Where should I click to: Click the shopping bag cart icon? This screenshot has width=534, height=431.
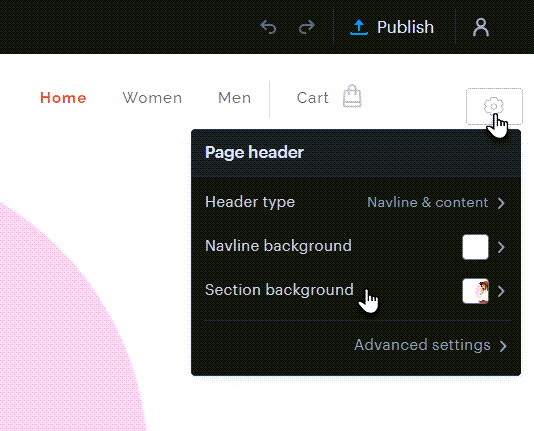[x=352, y=96]
